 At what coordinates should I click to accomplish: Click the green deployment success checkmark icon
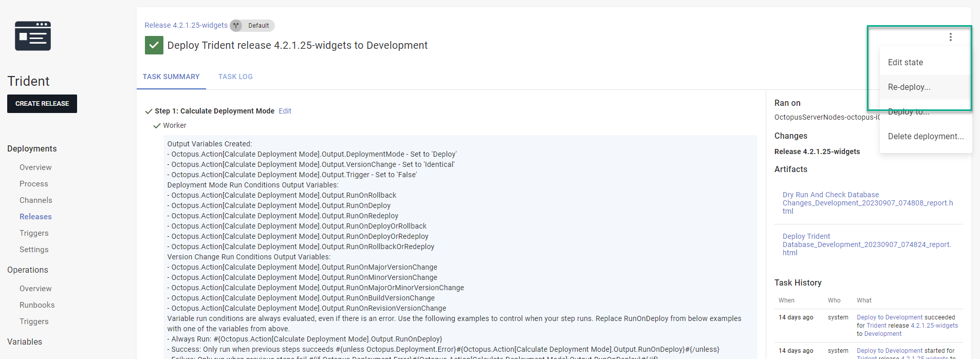pyautogui.click(x=154, y=45)
